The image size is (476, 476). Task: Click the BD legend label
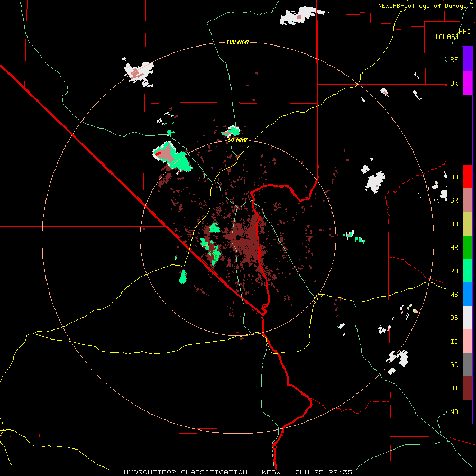[x=454, y=224]
